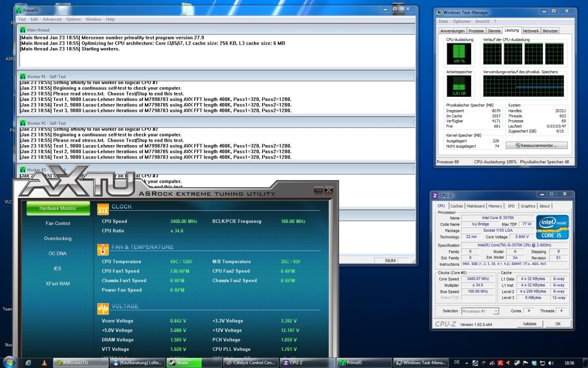Viewport: 588px width, 368px height.
Task: Open the Optionen menu in Task-Manager
Action: 461,21
